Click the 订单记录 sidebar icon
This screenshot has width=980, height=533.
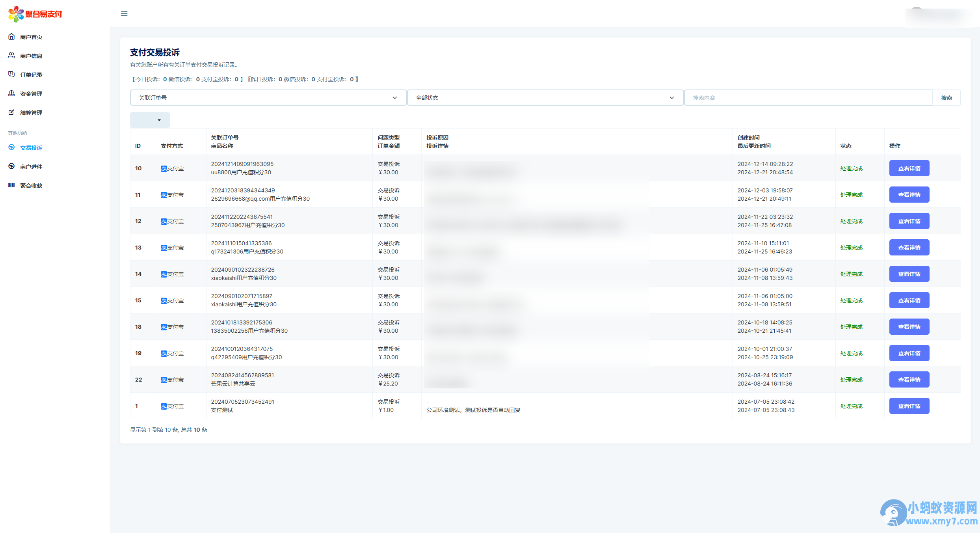(11, 75)
